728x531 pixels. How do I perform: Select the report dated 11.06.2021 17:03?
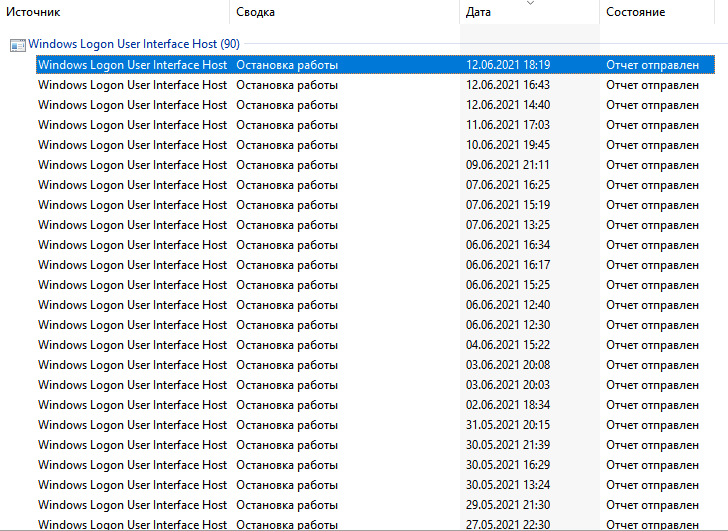click(x=375, y=125)
